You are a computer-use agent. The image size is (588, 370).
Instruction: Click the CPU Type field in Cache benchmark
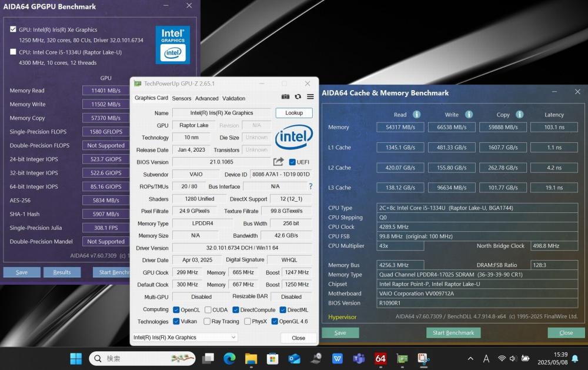tap(477, 208)
